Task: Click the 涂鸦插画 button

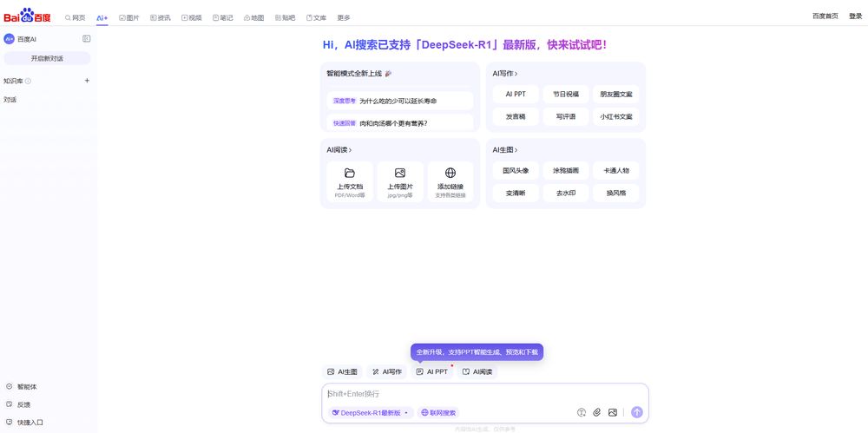Action: click(566, 171)
